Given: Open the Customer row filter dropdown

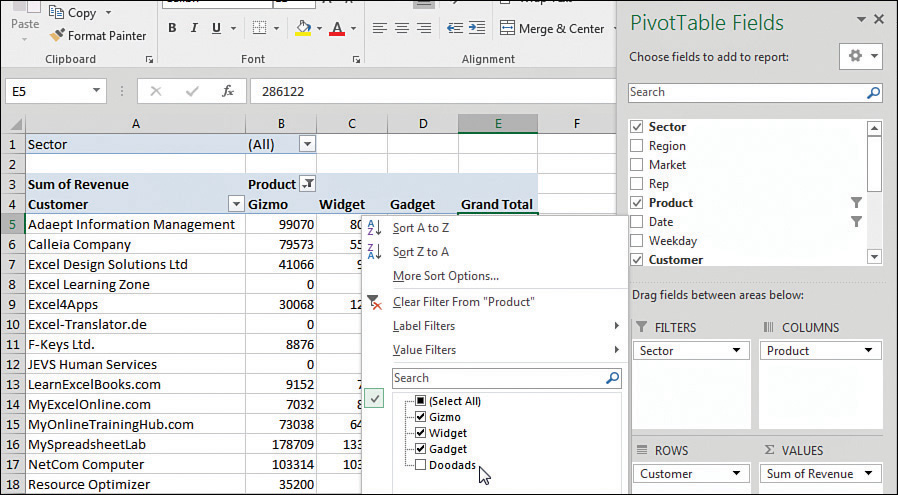Looking at the screenshot, I should (236, 204).
